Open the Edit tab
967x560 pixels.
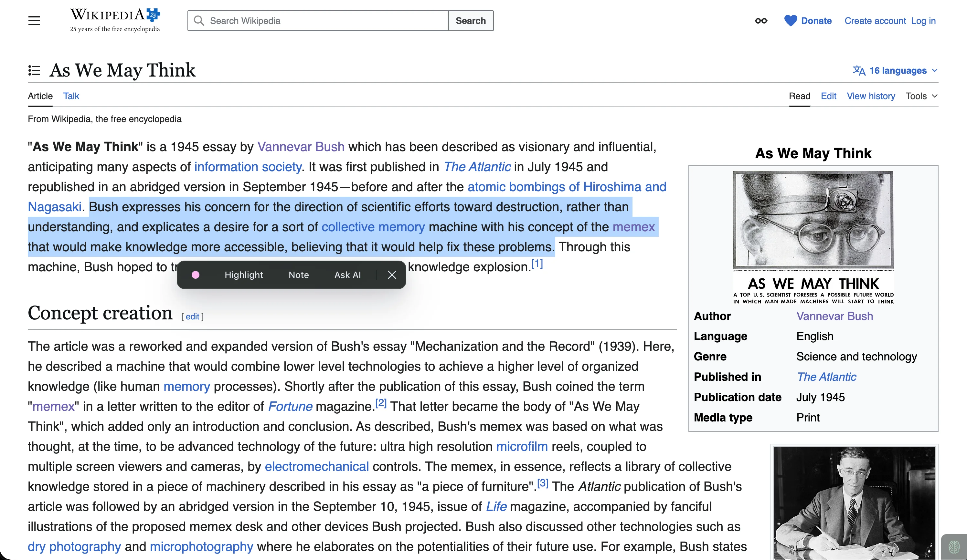coord(828,96)
